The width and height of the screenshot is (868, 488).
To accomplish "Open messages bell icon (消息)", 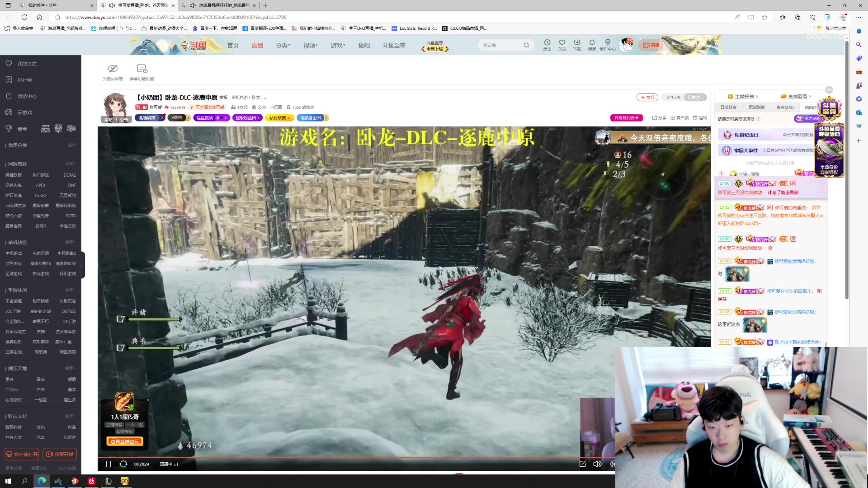I will [x=592, y=42].
